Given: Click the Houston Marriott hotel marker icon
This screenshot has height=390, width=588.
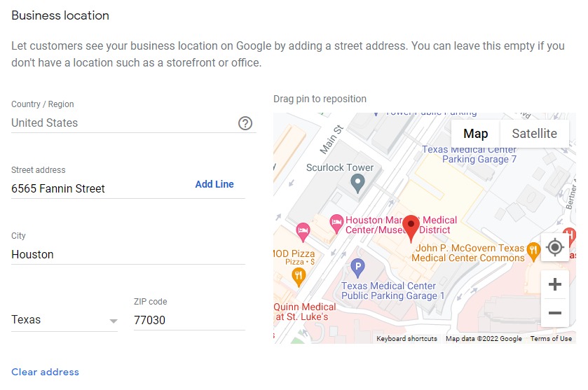Looking at the screenshot, I should pos(336,223).
